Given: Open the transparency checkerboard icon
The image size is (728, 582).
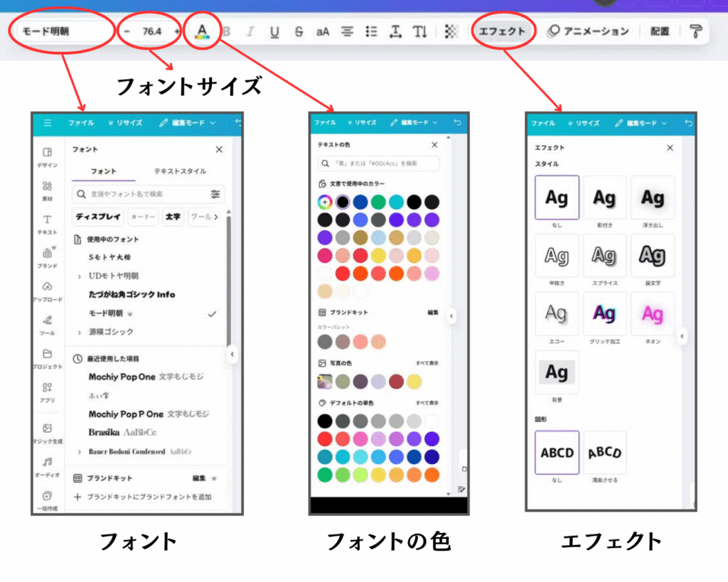Looking at the screenshot, I should click(451, 31).
